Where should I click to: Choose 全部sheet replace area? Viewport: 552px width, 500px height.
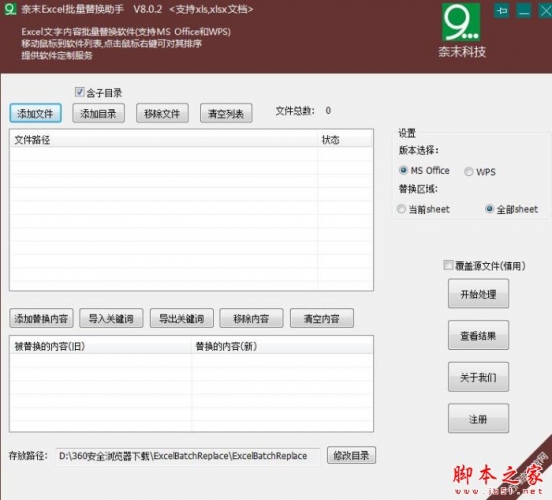pyautogui.click(x=489, y=209)
